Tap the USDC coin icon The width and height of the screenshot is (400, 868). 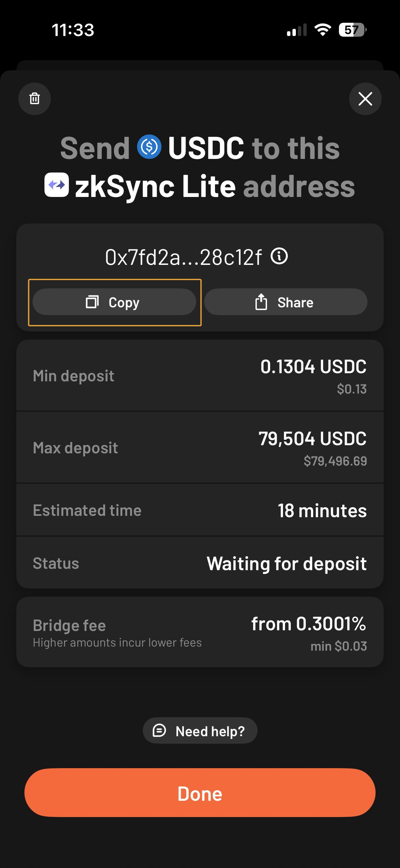coord(149,147)
